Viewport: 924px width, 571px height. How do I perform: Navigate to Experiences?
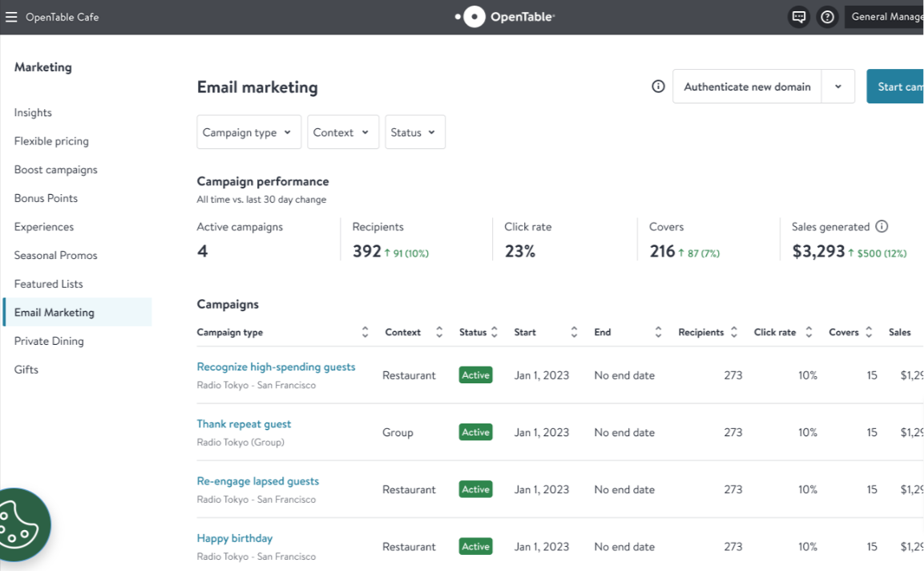click(44, 227)
